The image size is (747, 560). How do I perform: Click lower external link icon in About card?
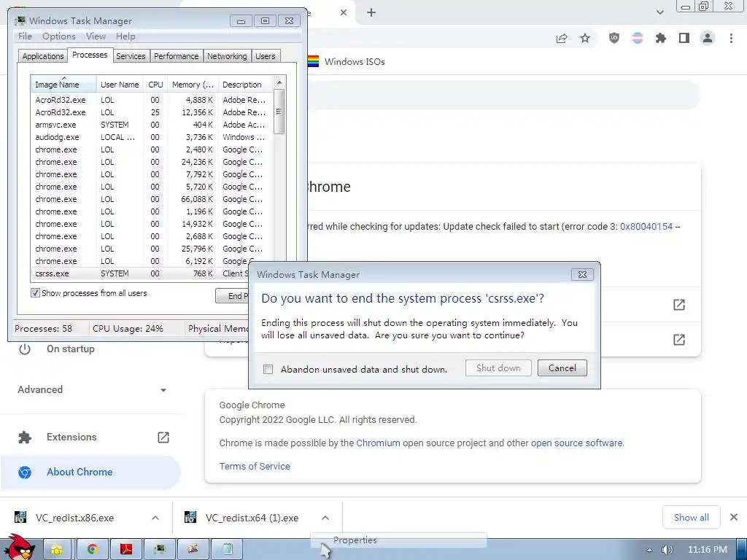coord(679,340)
